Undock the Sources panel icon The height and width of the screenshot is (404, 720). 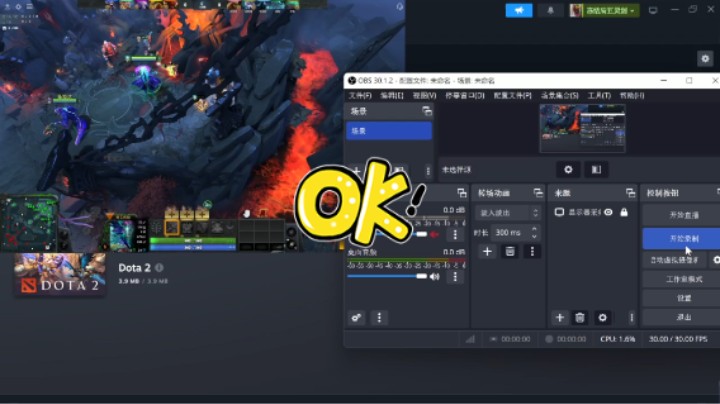click(630, 193)
